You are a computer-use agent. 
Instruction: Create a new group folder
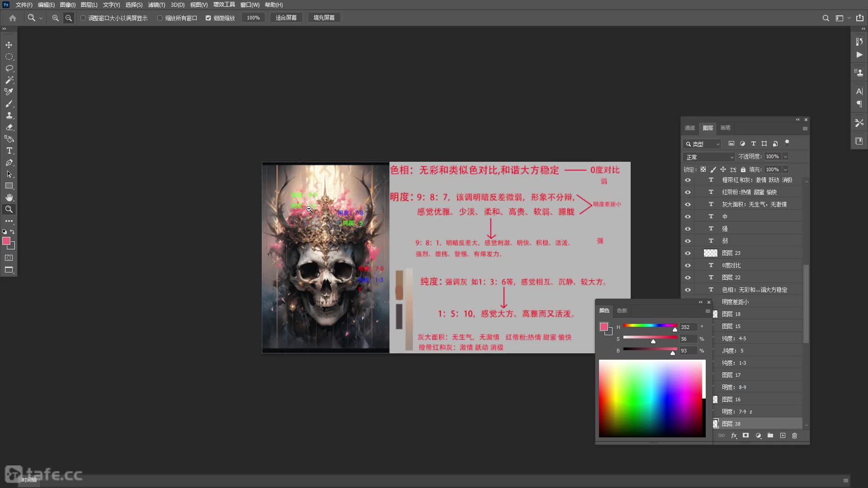[x=770, y=436]
